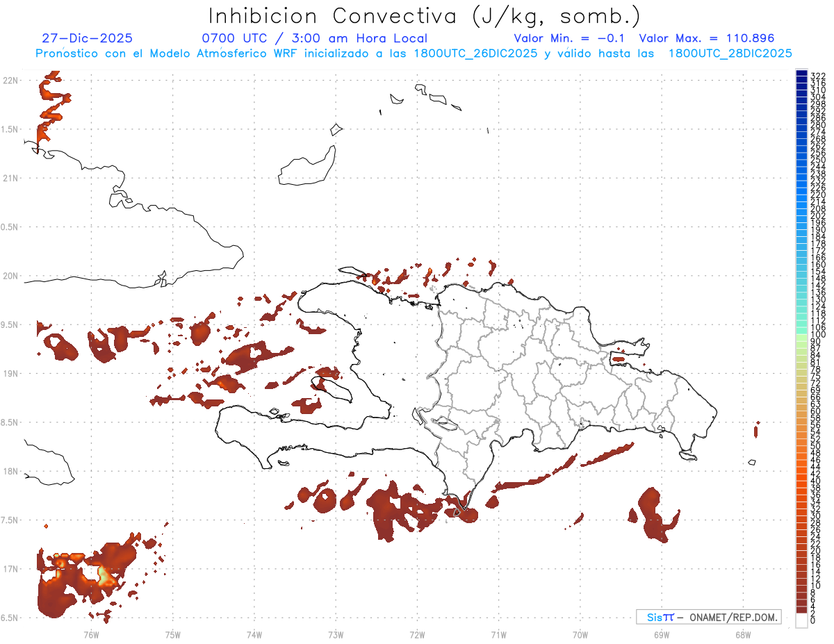Image resolution: width=834 pixels, height=644 pixels.
Task: Click the 20N latitude axis label
Action: (x=10, y=276)
